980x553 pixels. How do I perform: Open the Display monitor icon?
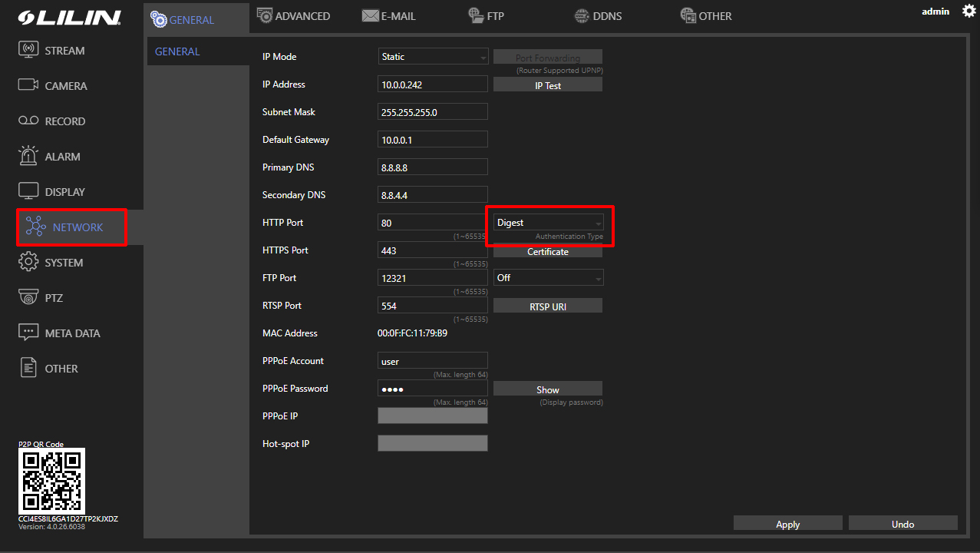click(28, 191)
